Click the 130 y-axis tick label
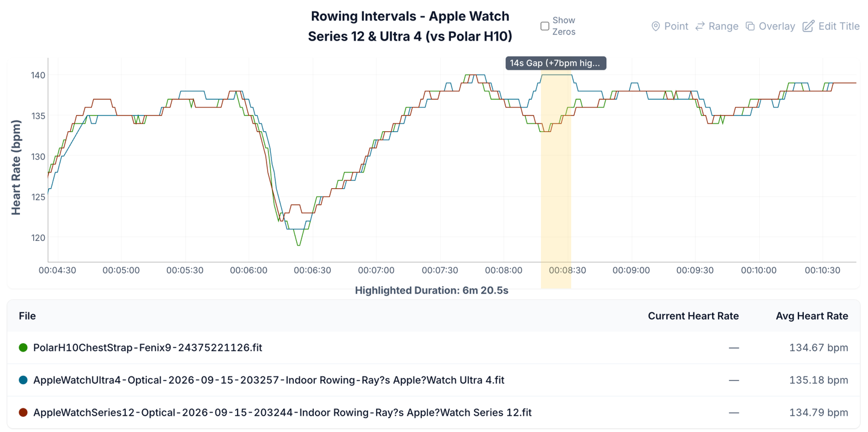 coord(38,156)
